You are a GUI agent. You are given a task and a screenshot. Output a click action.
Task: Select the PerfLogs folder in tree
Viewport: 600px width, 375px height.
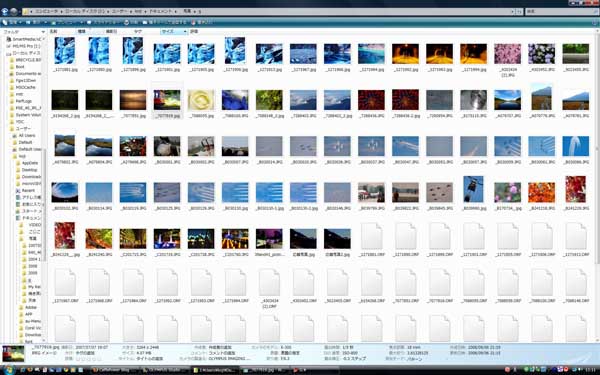pos(20,101)
